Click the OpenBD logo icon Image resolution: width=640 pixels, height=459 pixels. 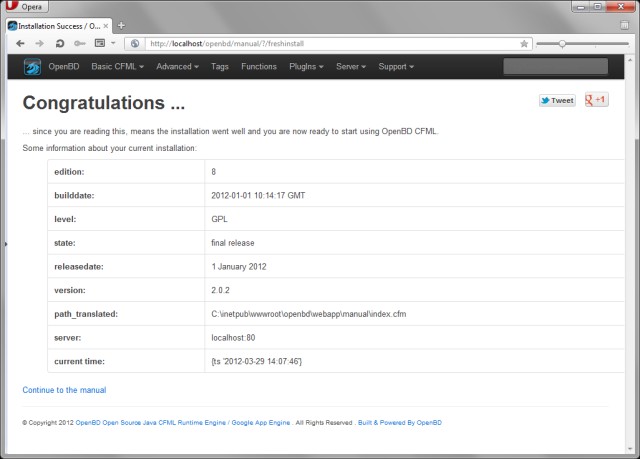pyautogui.click(x=32, y=67)
